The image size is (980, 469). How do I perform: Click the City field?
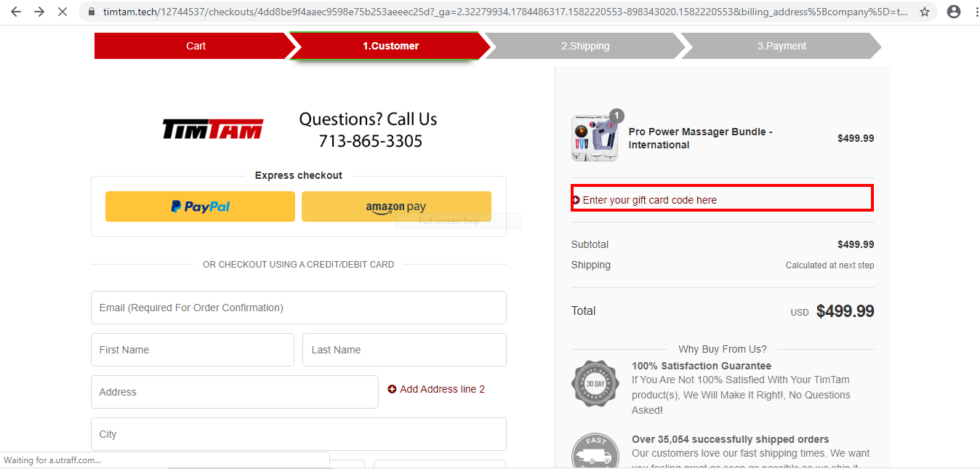click(299, 434)
